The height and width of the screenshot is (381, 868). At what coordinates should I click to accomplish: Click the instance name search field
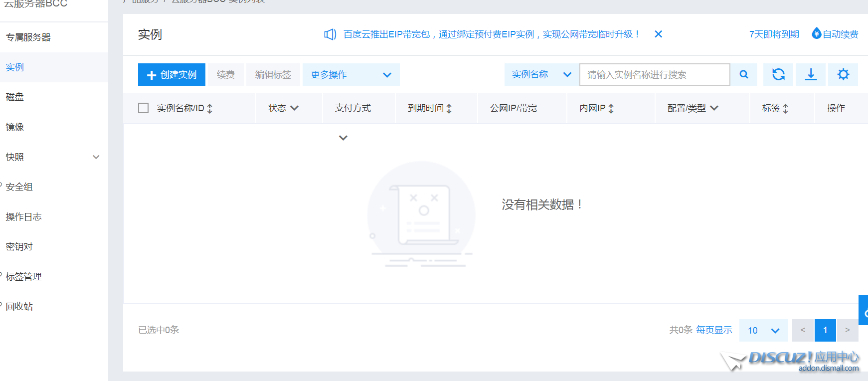654,74
